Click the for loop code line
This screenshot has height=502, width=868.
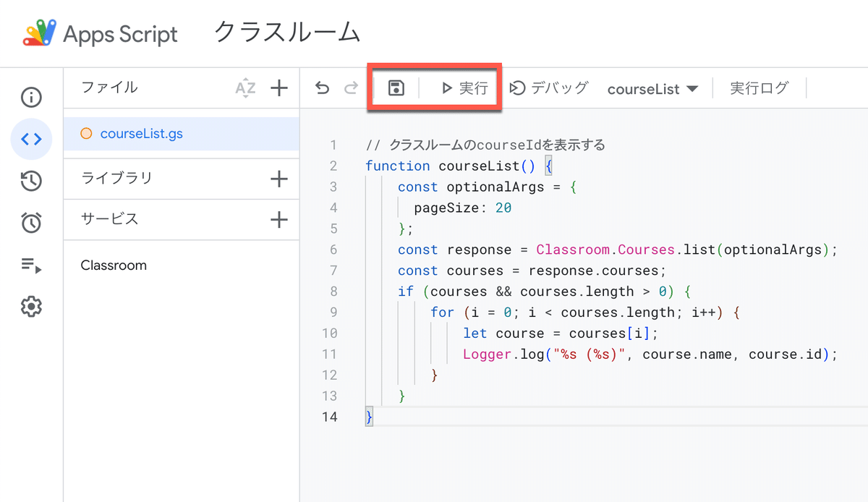coord(584,312)
